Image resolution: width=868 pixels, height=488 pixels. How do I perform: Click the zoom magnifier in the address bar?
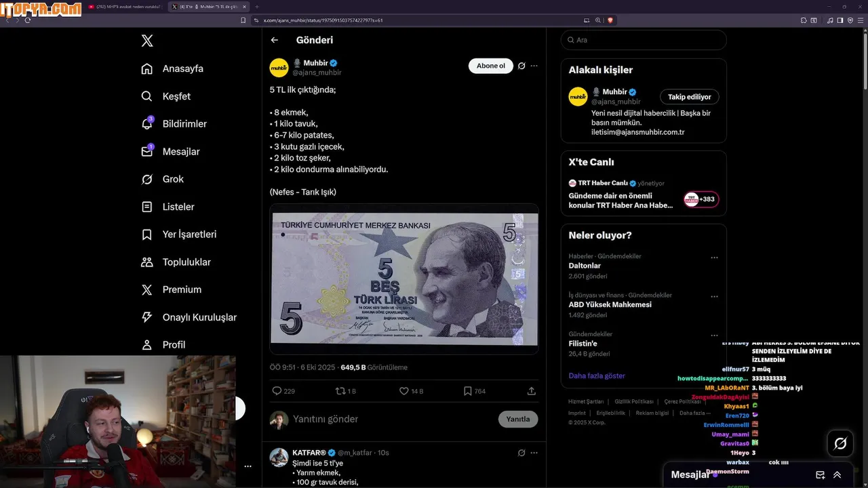click(x=597, y=20)
